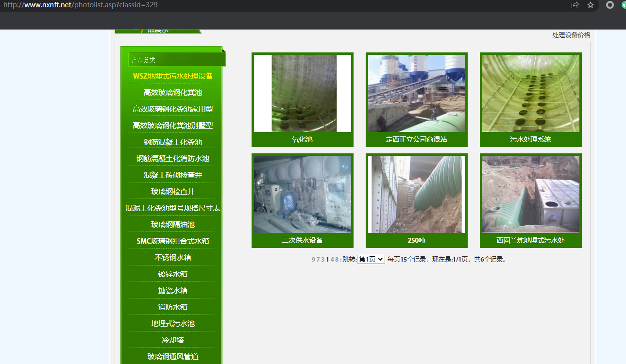Click the 西固兰炼地埋式污水处 caption link
The height and width of the screenshot is (364, 626).
[530, 240]
